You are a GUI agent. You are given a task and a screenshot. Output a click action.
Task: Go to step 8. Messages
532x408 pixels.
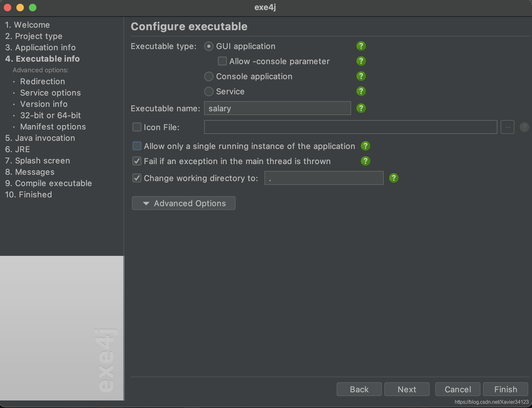pyautogui.click(x=30, y=172)
